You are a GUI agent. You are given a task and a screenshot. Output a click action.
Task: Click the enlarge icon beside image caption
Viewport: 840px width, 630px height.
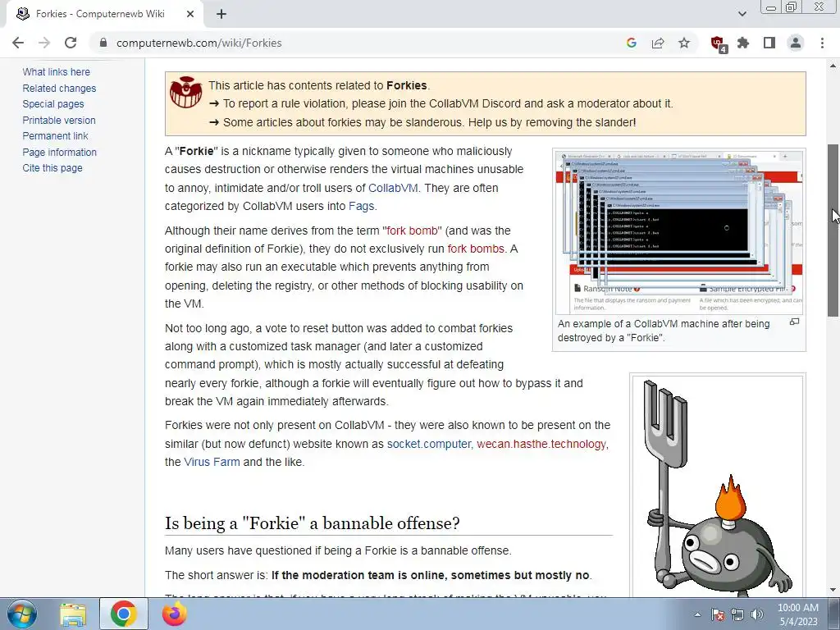click(x=794, y=322)
